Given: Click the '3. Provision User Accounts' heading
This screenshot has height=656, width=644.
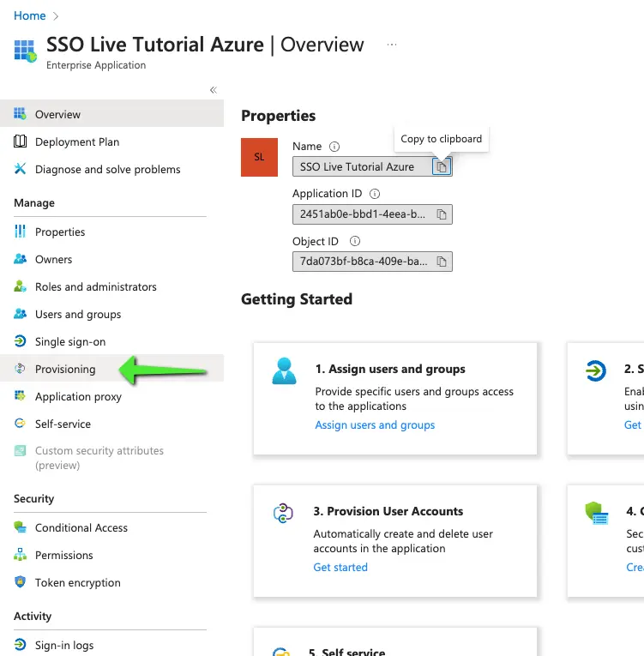Looking at the screenshot, I should 388,511.
